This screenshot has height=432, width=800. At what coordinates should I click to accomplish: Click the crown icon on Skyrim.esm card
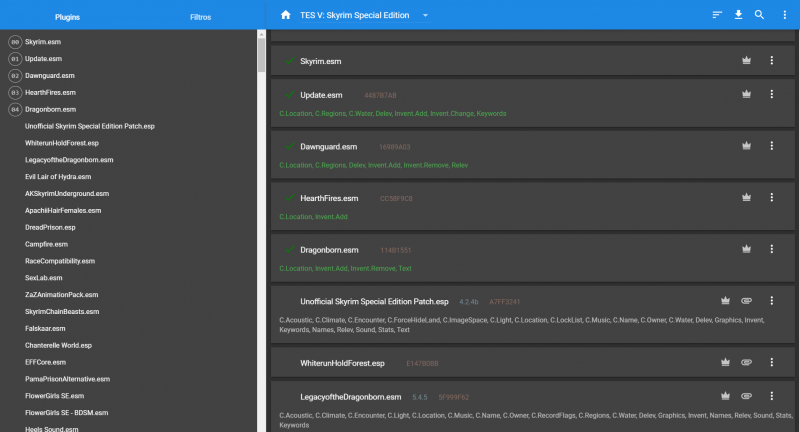[746, 60]
